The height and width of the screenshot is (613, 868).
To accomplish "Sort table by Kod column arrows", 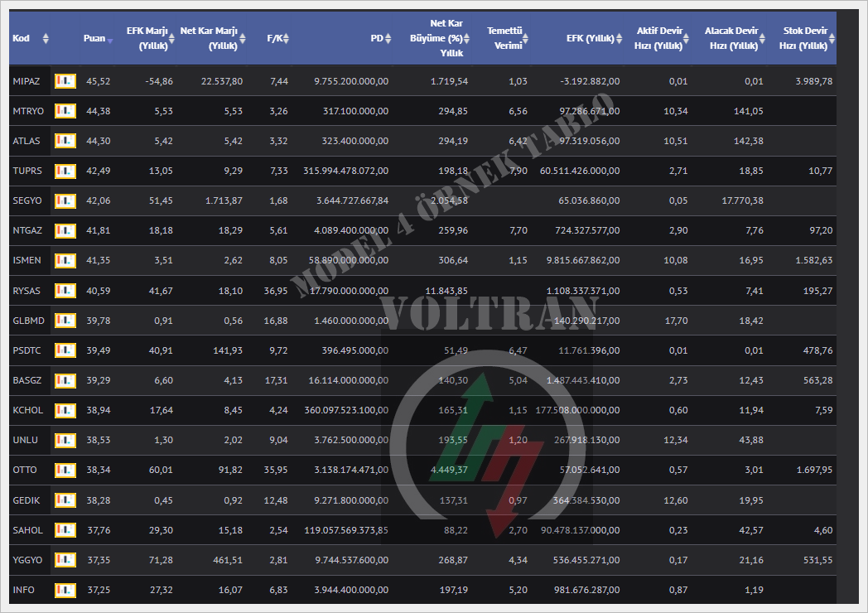I will tap(46, 39).
